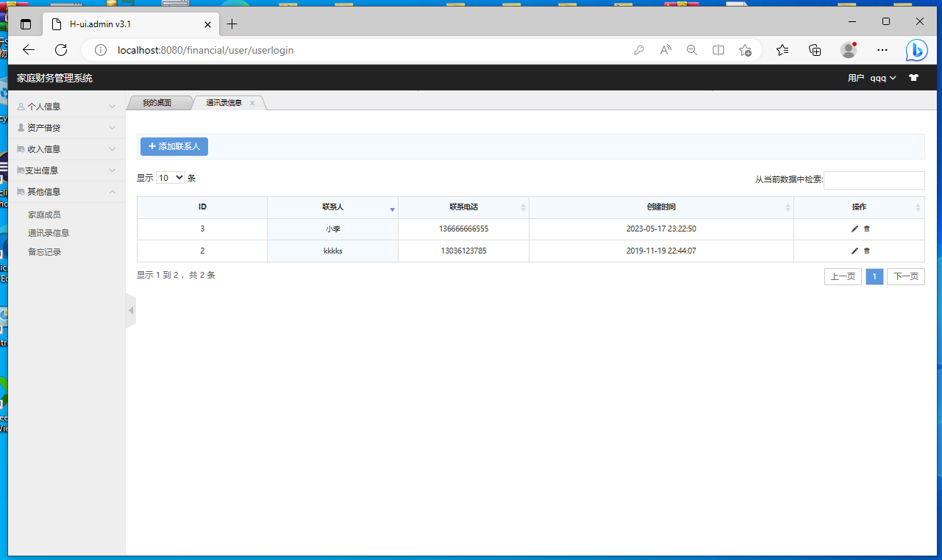Open the user qqq dropdown
This screenshot has width=942, height=560.
pos(872,78)
